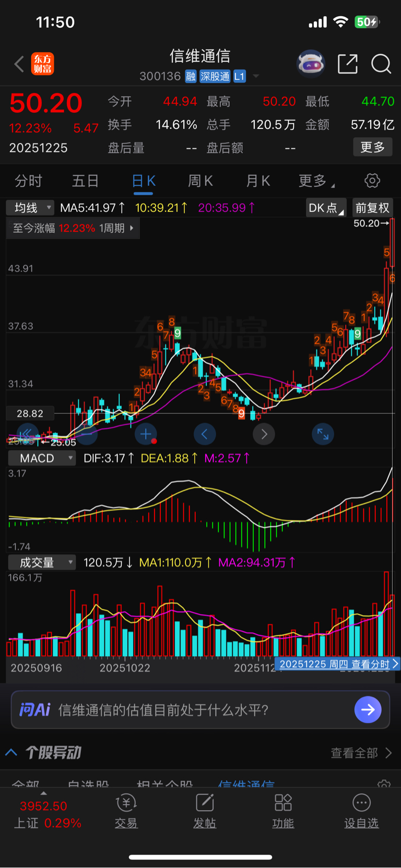401x868 pixels.
Task: Tap the double-left rewind chart button
Action: tap(27, 434)
